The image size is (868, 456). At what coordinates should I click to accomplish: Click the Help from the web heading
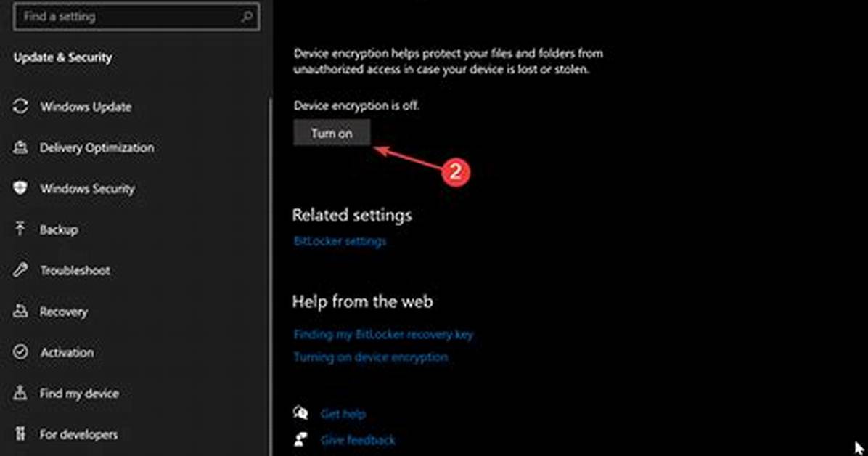[x=363, y=301]
